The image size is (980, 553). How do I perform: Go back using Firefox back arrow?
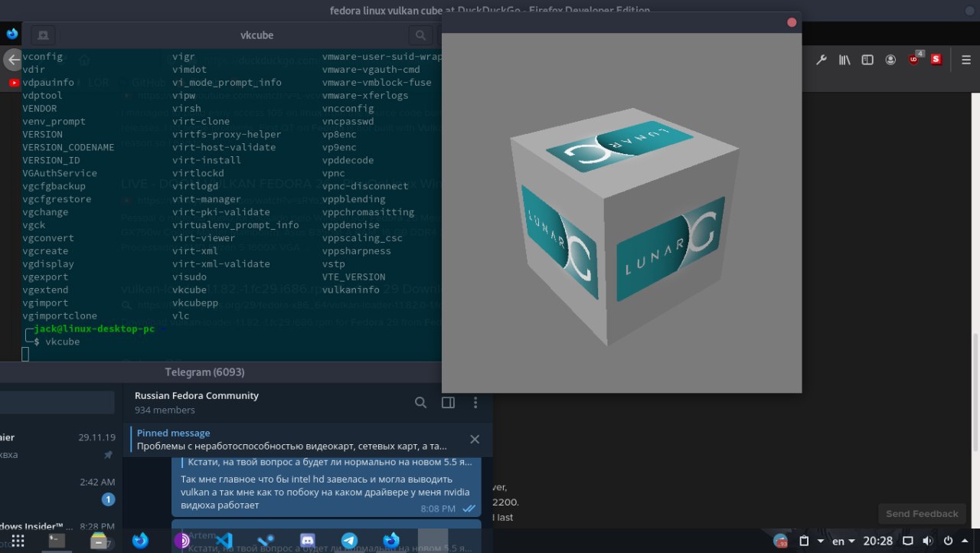[12, 60]
